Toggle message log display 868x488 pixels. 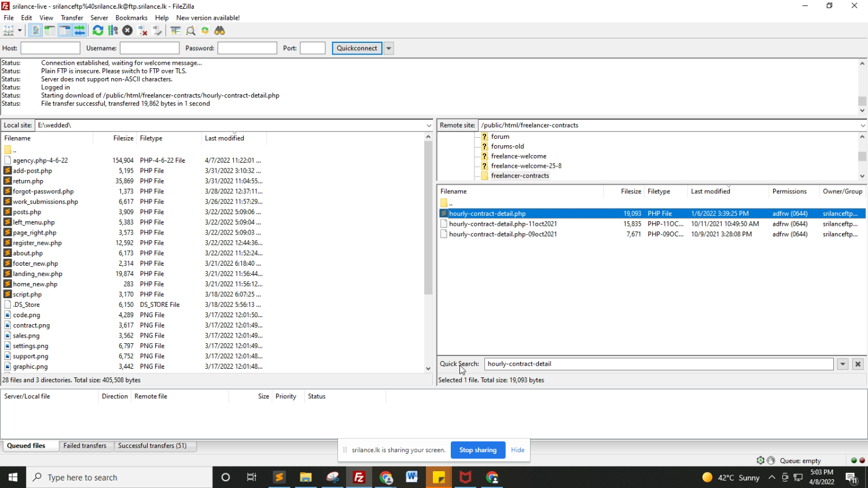pos(35,31)
